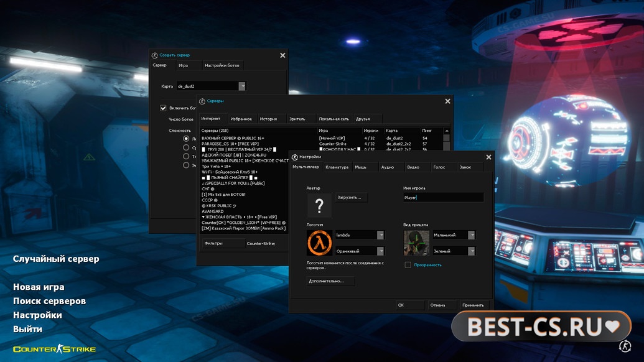Close the Серверы window
Viewport: 644px width, 362px height.
point(447,101)
